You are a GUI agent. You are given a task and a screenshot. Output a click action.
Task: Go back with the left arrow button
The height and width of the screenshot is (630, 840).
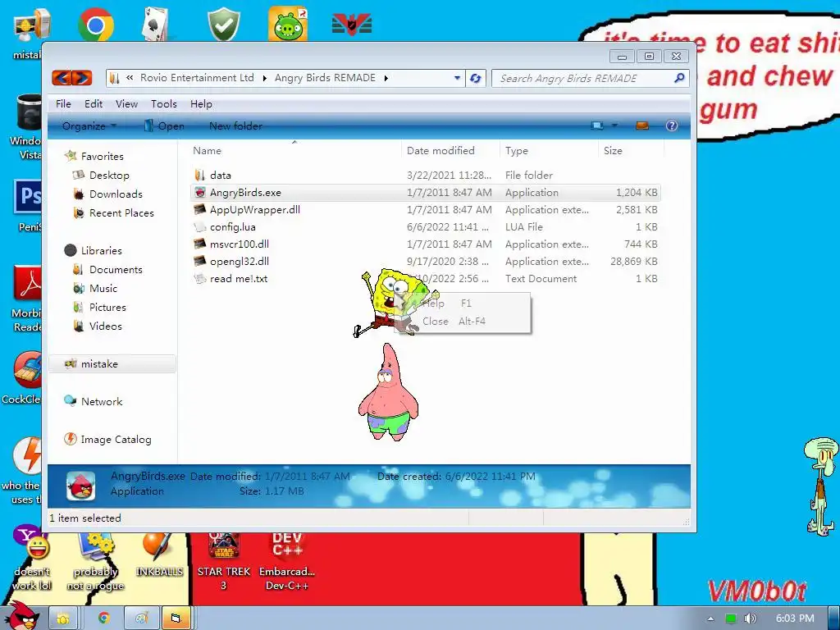click(62, 78)
